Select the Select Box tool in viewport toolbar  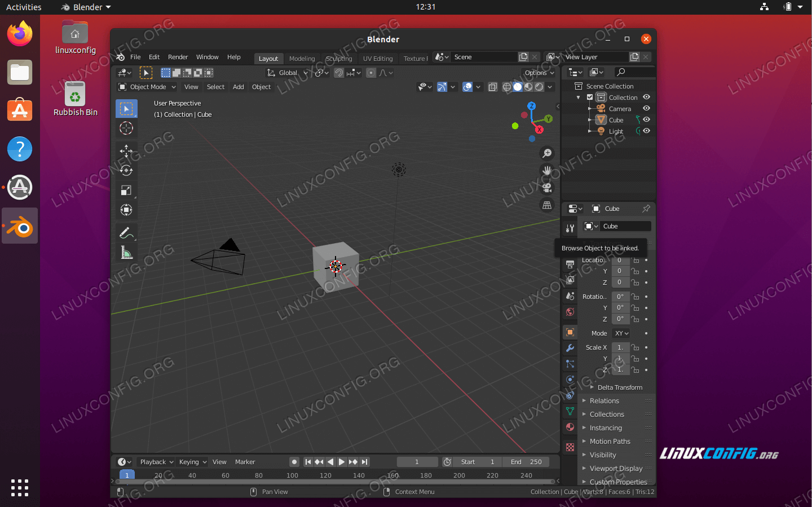coord(126,108)
